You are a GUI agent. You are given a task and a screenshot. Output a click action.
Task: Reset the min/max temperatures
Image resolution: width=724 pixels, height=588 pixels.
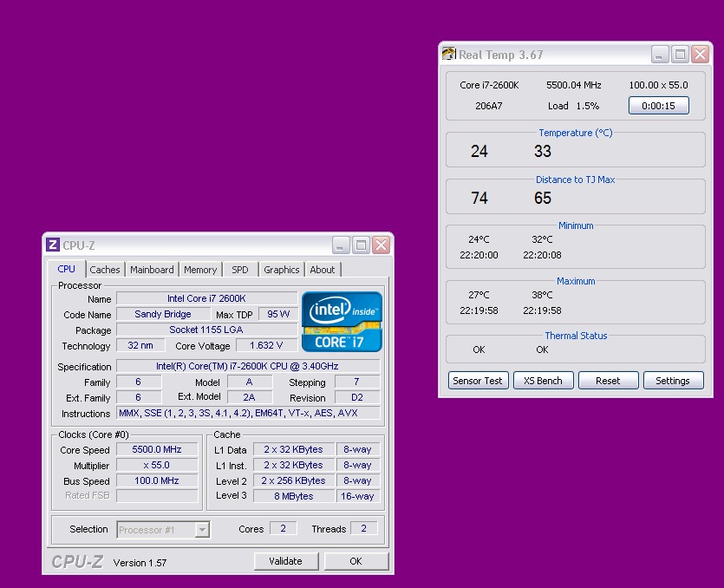pos(608,381)
